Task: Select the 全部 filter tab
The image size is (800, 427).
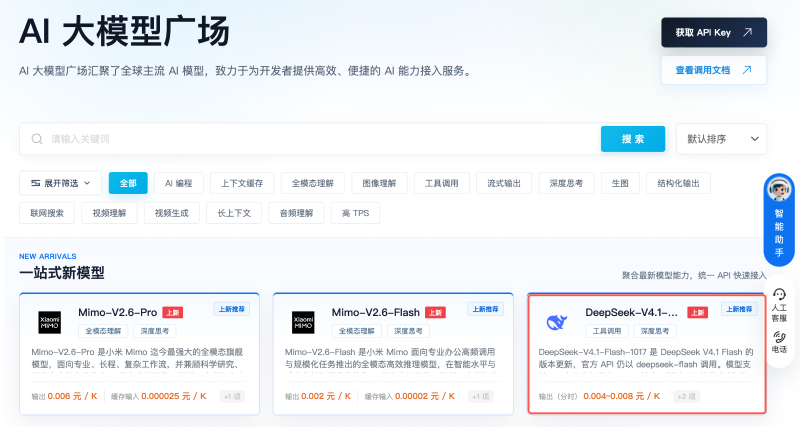Action: point(128,183)
